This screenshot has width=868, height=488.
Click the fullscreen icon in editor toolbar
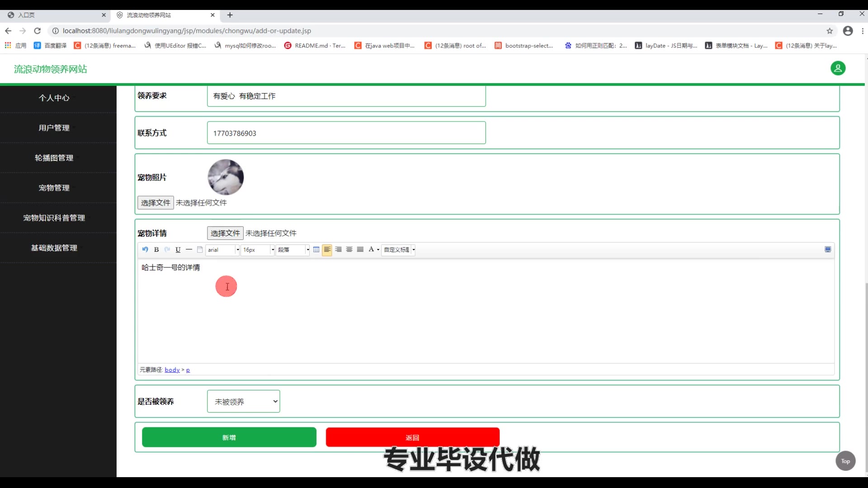coord(828,249)
